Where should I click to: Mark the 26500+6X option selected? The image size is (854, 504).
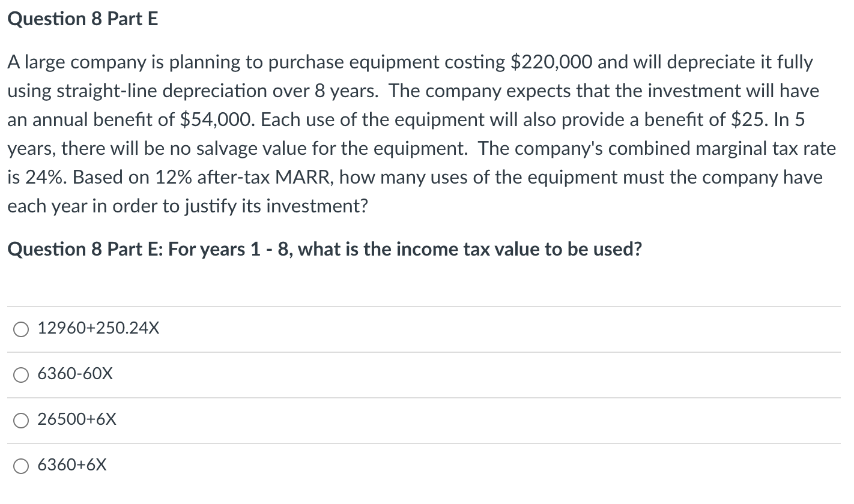click(x=21, y=420)
